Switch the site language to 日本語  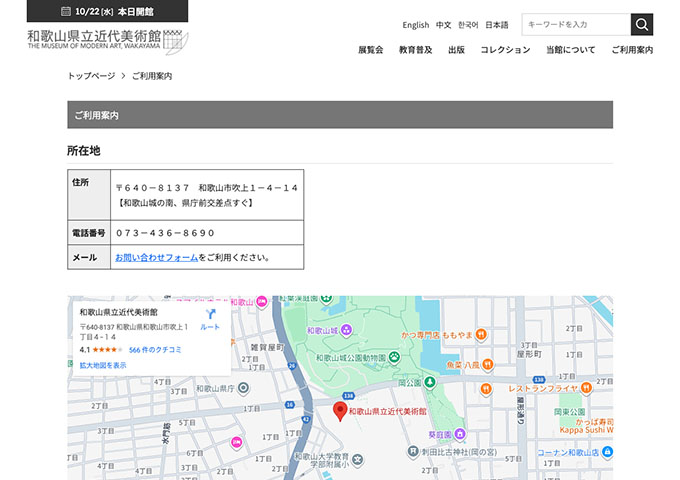point(497,25)
